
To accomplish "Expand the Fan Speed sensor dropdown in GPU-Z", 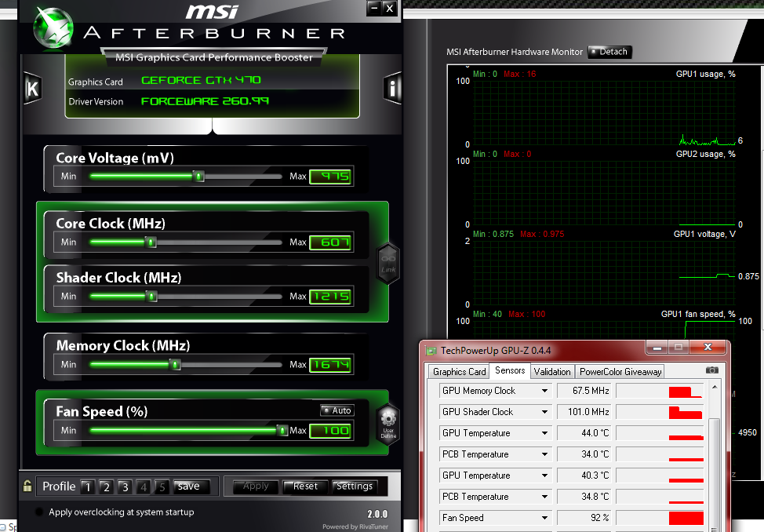I will 544,518.
